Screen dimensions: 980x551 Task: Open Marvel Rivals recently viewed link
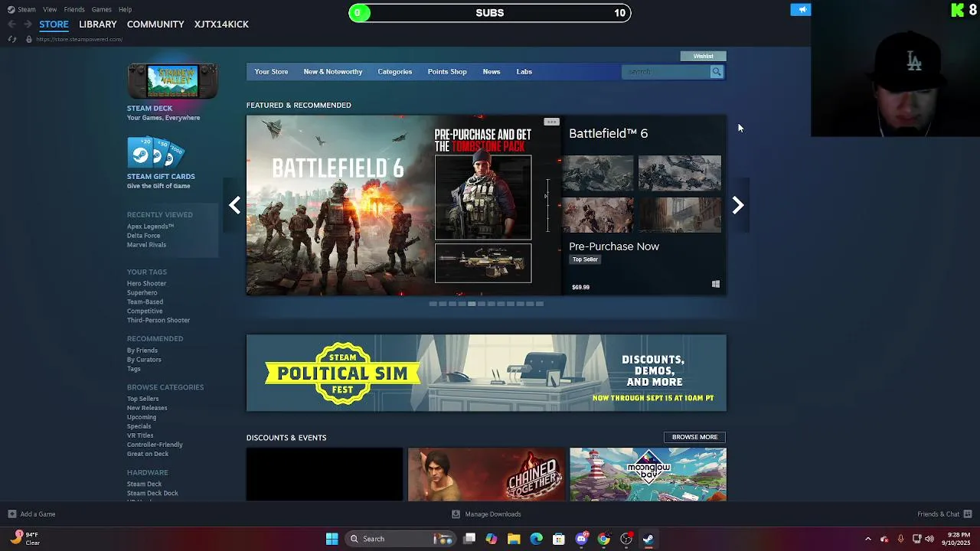point(146,245)
